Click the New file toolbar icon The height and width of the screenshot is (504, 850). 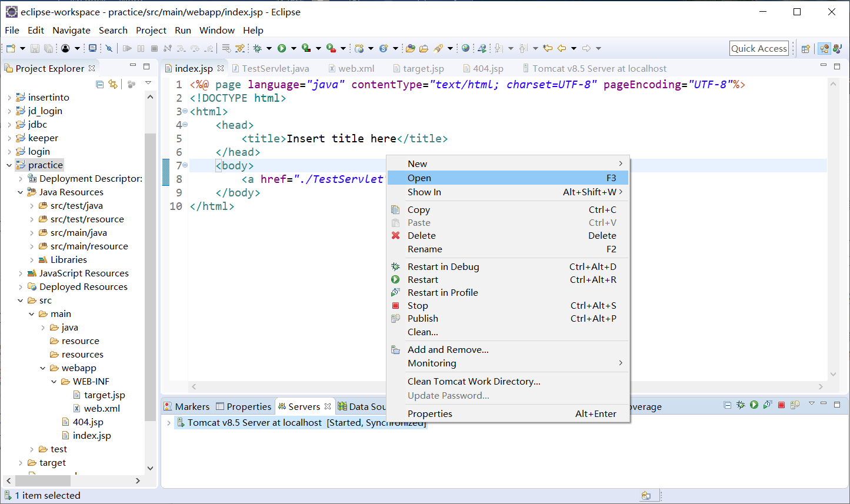11,48
